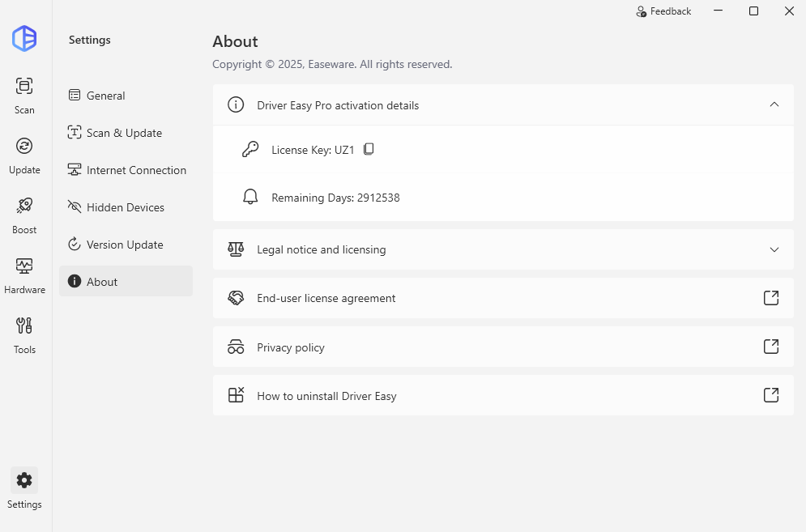Open End-user license agreement external link icon
The width and height of the screenshot is (806, 532).
[771, 298]
